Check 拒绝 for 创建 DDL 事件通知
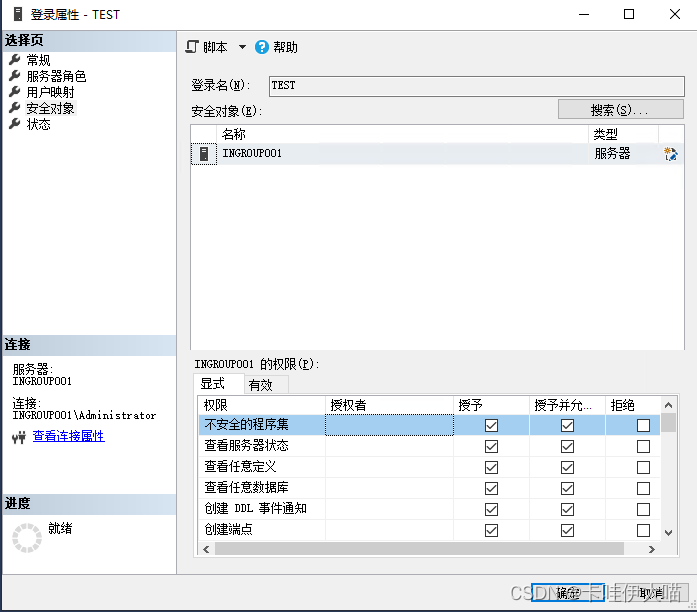697x612 pixels. click(x=643, y=509)
